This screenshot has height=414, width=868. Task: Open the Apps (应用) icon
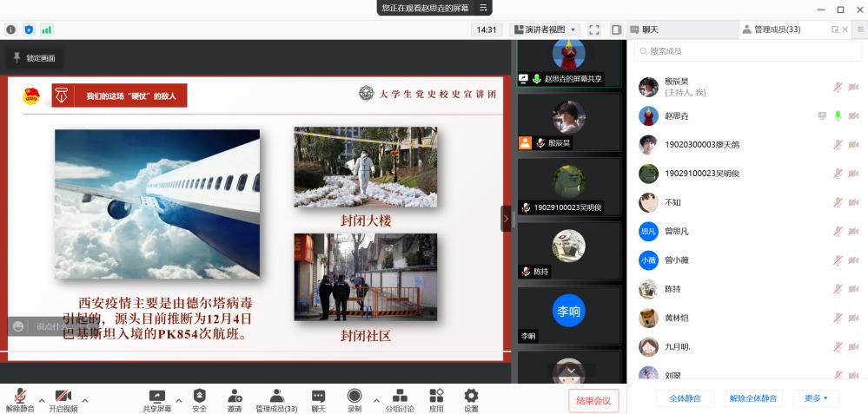[436, 397]
